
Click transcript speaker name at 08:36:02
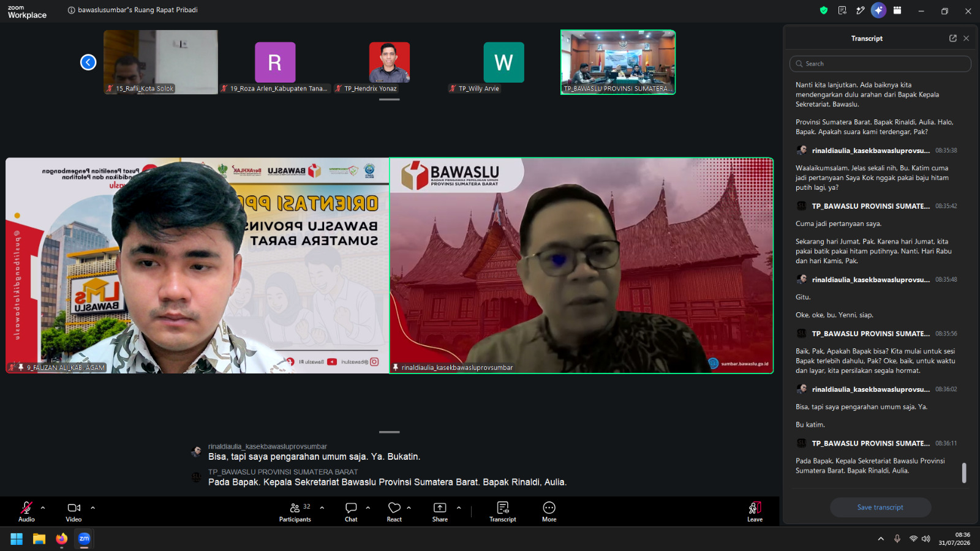coord(870,389)
